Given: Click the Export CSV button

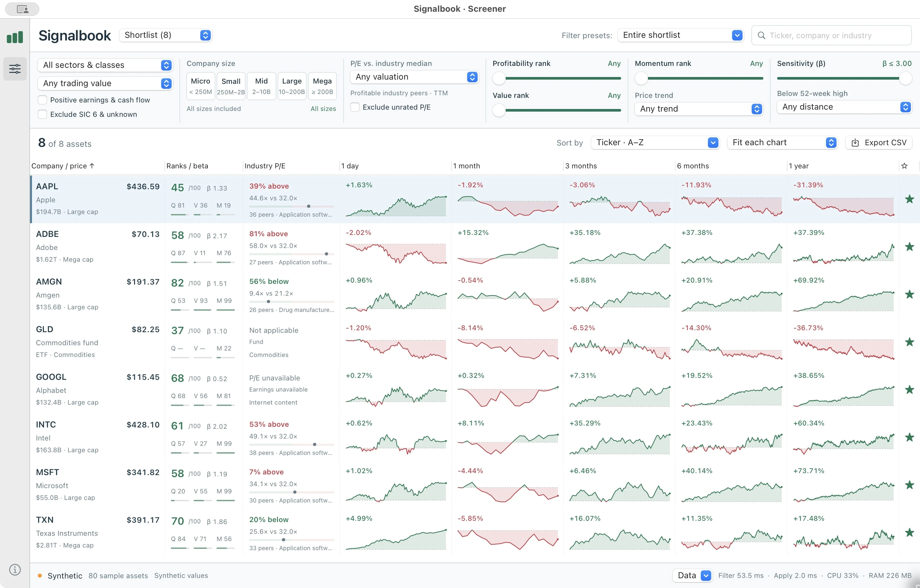Looking at the screenshot, I should [878, 143].
